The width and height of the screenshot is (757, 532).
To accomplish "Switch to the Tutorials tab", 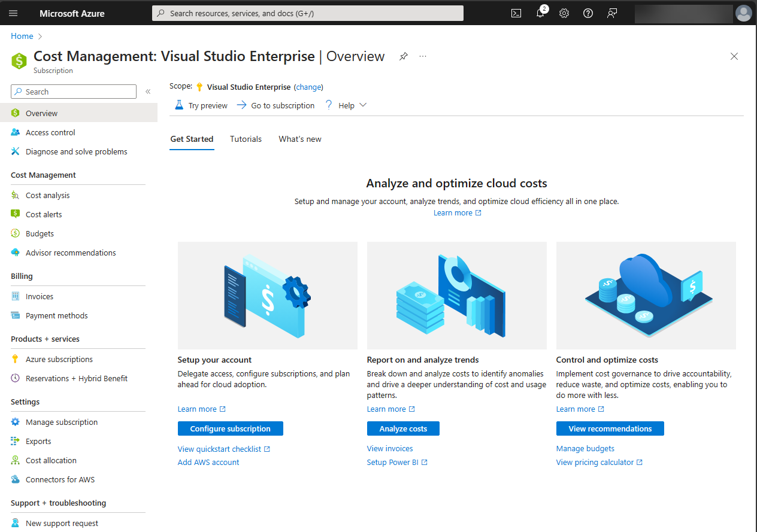I will (246, 138).
